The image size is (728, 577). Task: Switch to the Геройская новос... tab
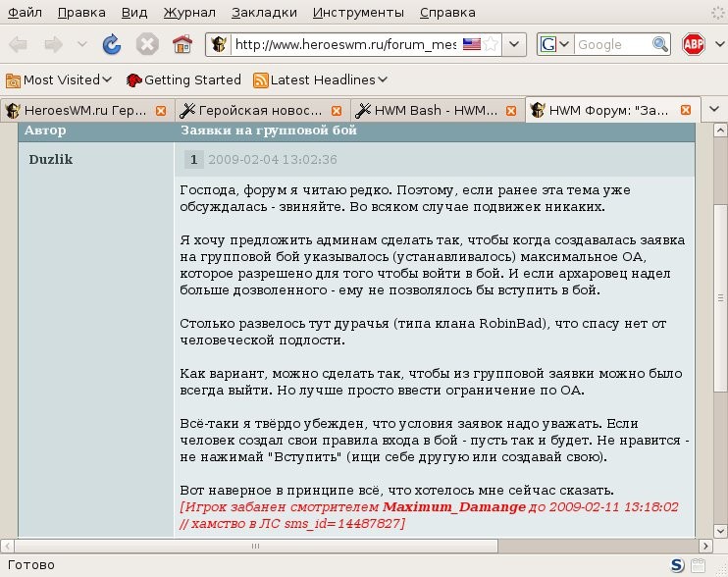tap(261, 111)
